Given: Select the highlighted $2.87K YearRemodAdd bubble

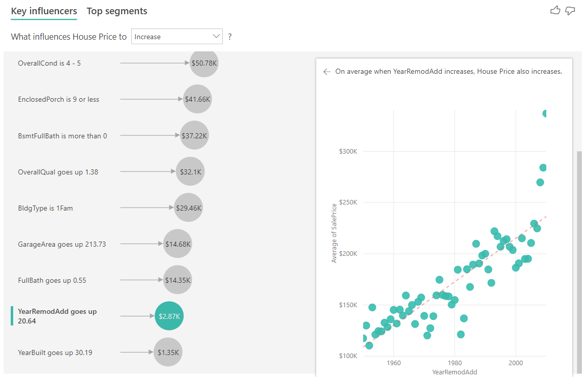Looking at the screenshot, I should [x=169, y=316].
